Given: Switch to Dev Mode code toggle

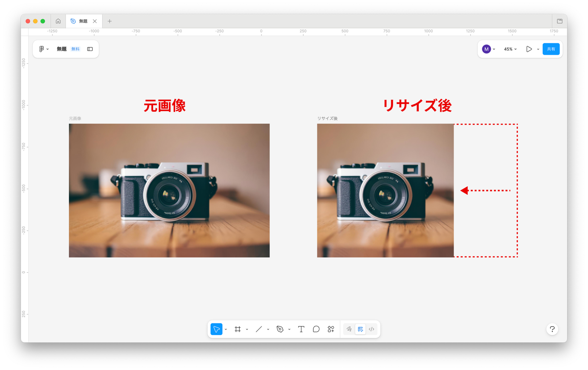Looking at the screenshot, I should [371, 329].
